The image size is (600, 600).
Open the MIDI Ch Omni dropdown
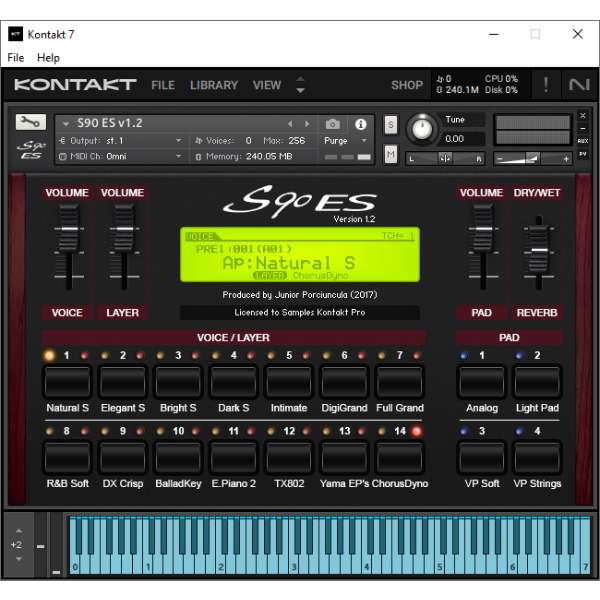pos(121,157)
